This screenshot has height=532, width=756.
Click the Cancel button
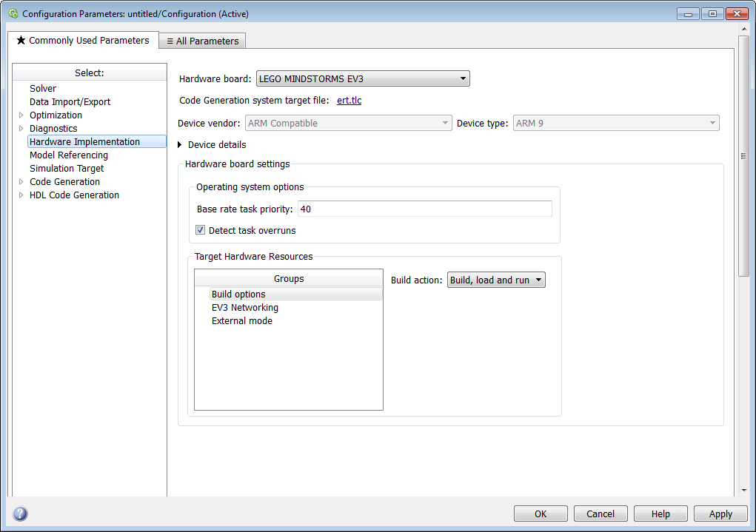601,514
